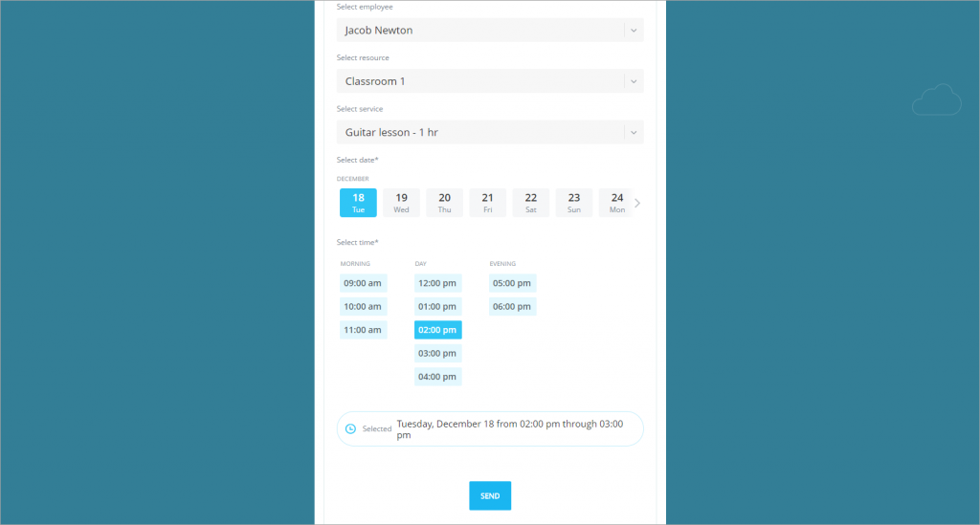
Task: Select date 22 Sat
Action: [530, 203]
